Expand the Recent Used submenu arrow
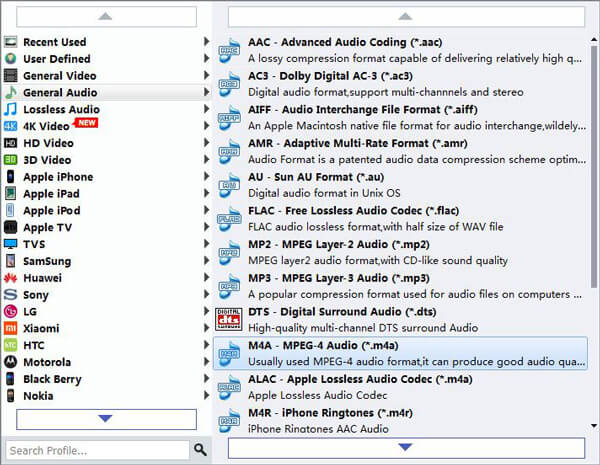 tap(206, 41)
